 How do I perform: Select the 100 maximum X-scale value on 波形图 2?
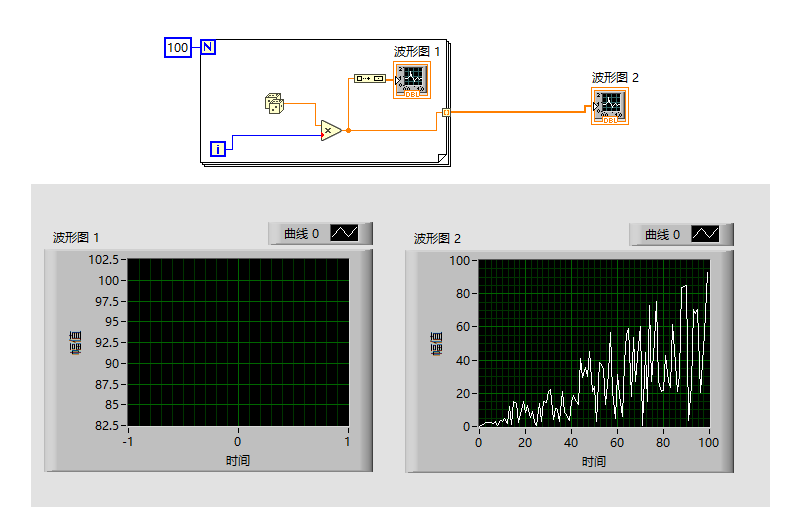(x=709, y=443)
